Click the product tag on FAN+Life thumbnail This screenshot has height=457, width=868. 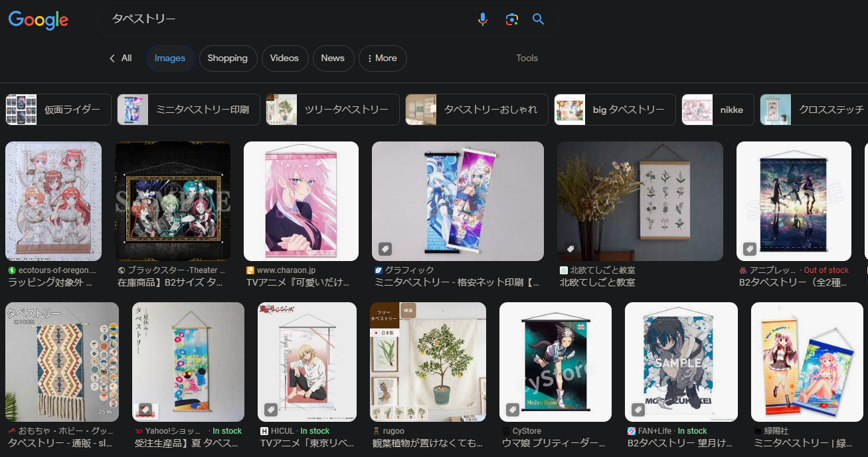tap(638, 410)
